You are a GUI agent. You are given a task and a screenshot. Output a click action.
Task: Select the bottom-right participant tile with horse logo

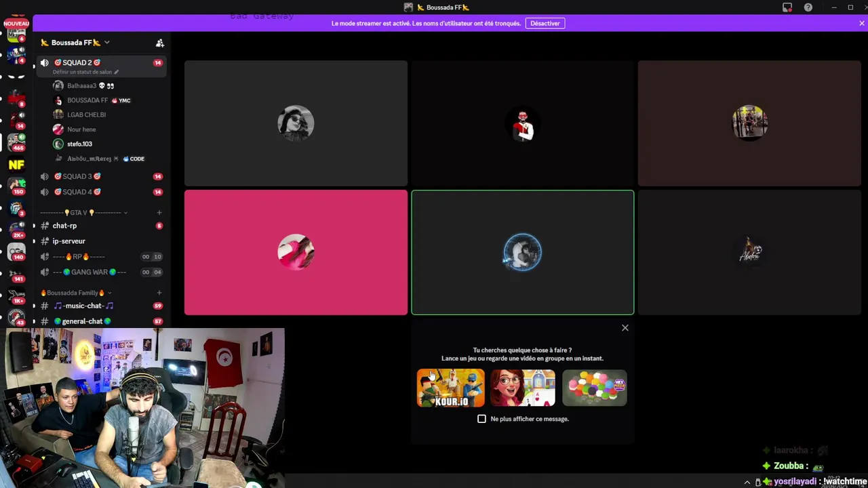click(749, 252)
